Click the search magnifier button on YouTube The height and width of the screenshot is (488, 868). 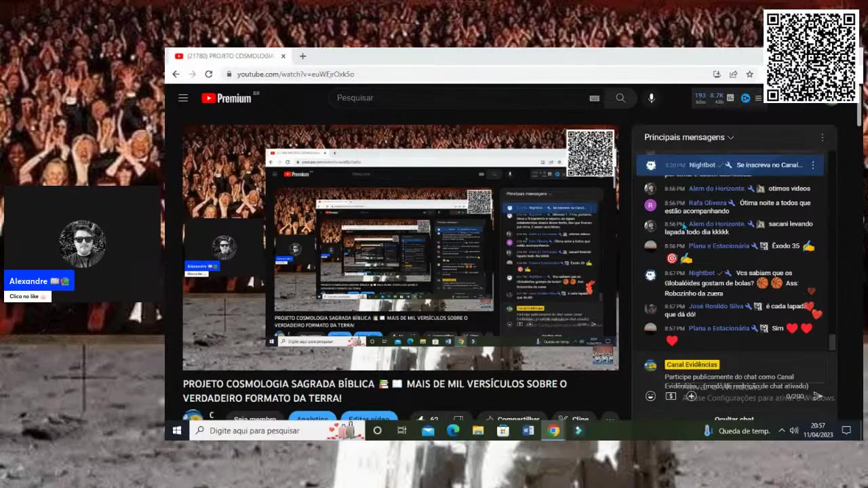point(620,98)
